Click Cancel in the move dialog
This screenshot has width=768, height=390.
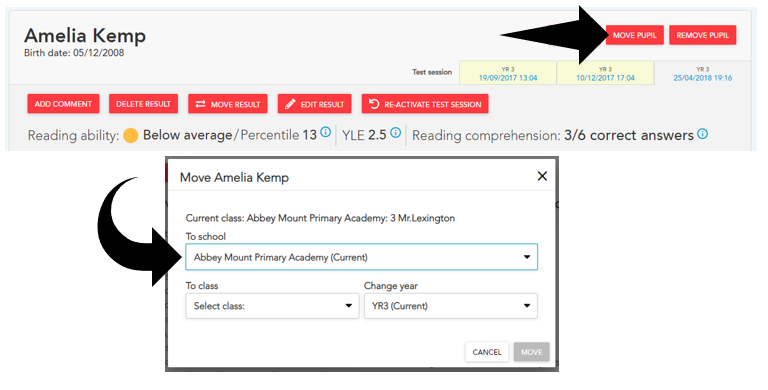pyautogui.click(x=487, y=352)
